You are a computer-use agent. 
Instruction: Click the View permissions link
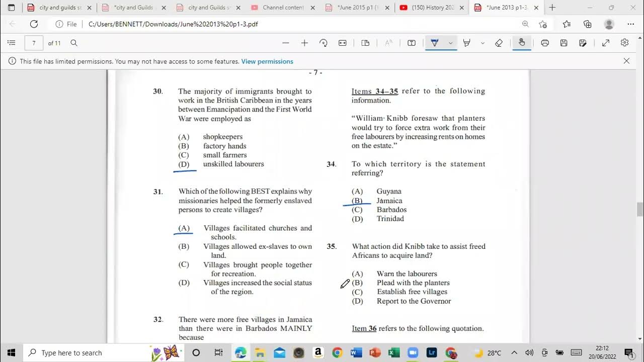[x=267, y=61]
